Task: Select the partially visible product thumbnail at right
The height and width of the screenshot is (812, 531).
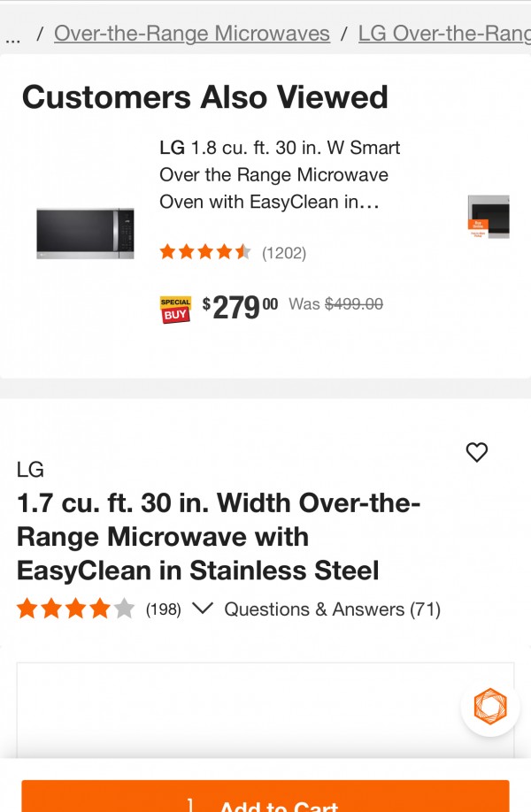Action: [489, 217]
